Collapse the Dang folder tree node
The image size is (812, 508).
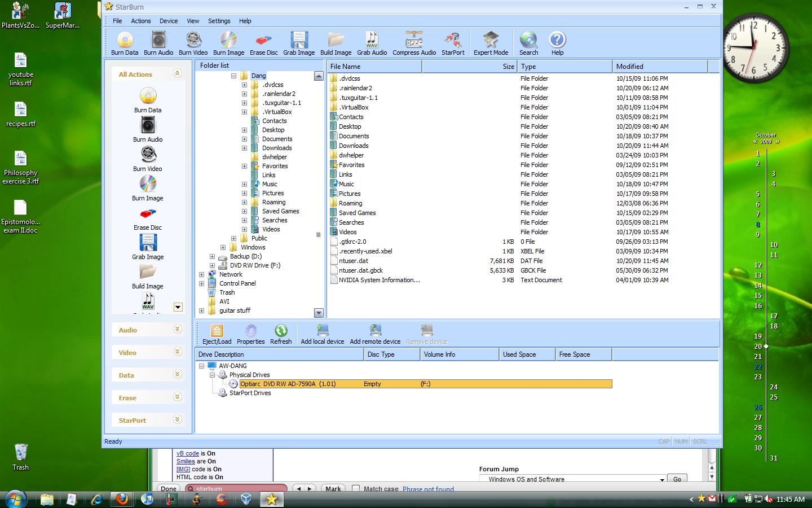tap(233, 76)
